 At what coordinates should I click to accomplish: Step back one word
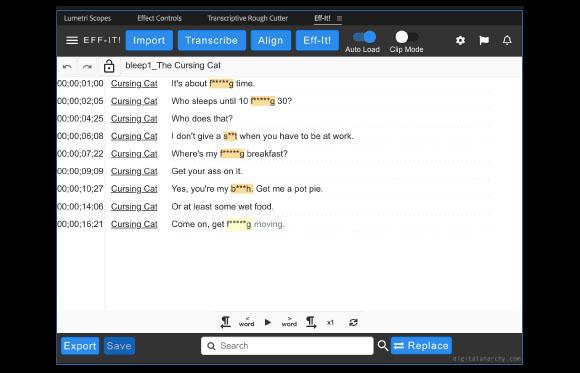coord(246,322)
